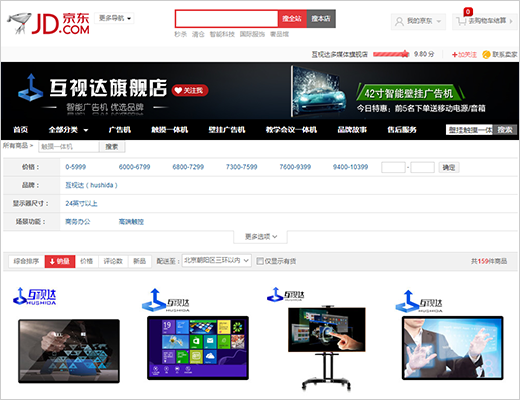Click the red plus 加关注 icon
The image size is (520, 400).
tap(455, 55)
